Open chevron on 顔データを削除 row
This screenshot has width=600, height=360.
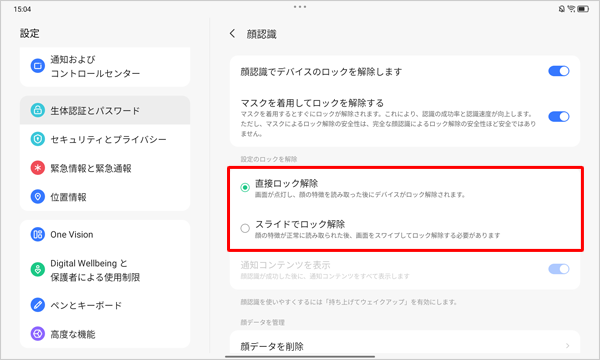pos(567,346)
